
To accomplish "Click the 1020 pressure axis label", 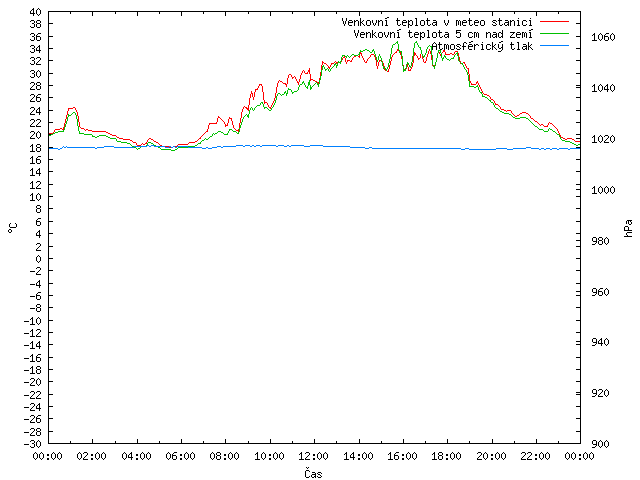I will 603,139.
